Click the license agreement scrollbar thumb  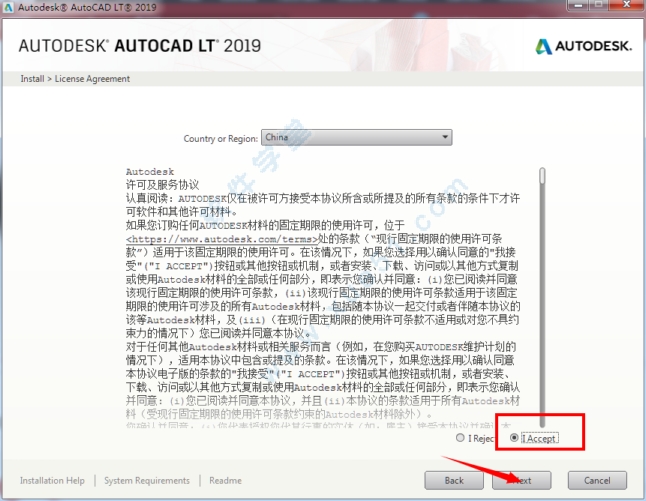click(542, 176)
